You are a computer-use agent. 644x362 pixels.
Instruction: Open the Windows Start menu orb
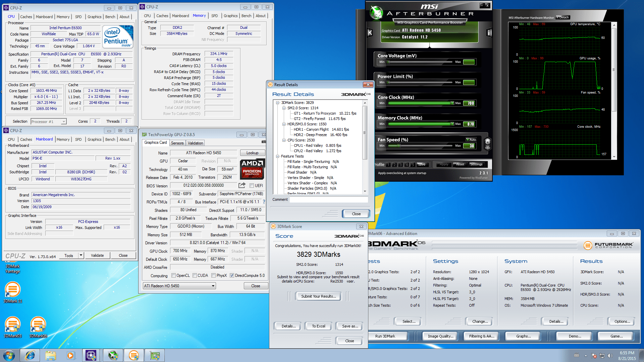[x=9, y=355]
